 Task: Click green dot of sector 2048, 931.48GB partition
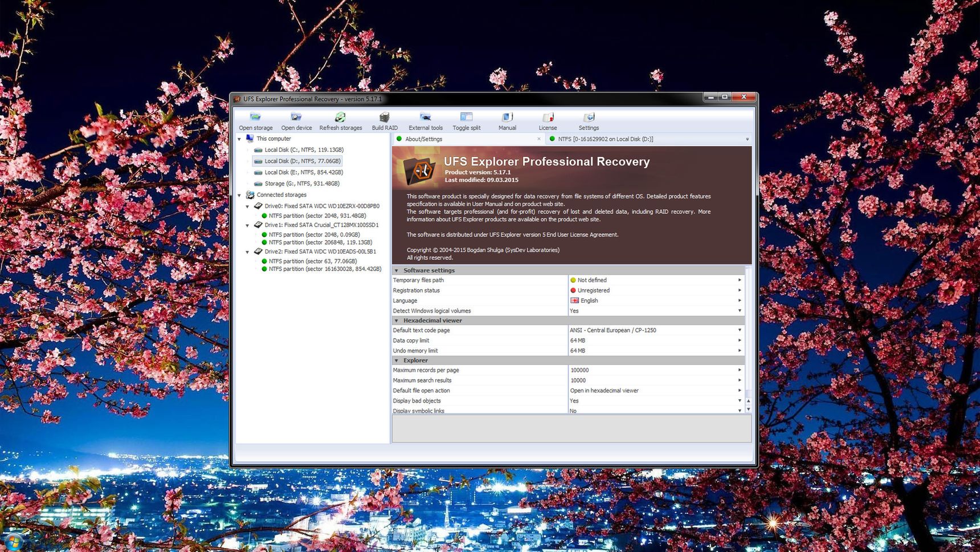pyautogui.click(x=264, y=216)
